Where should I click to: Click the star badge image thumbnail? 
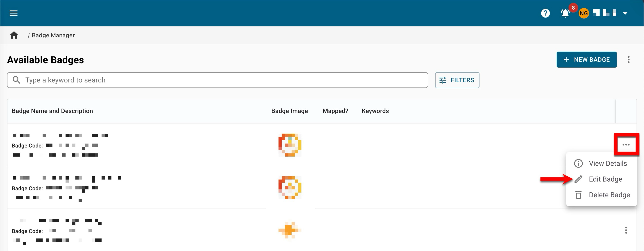coord(290,230)
